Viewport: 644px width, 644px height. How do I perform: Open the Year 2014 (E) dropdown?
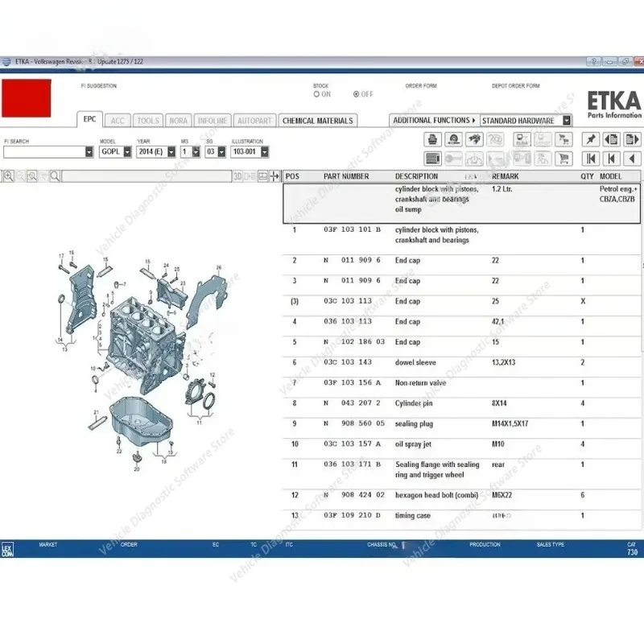(171, 152)
